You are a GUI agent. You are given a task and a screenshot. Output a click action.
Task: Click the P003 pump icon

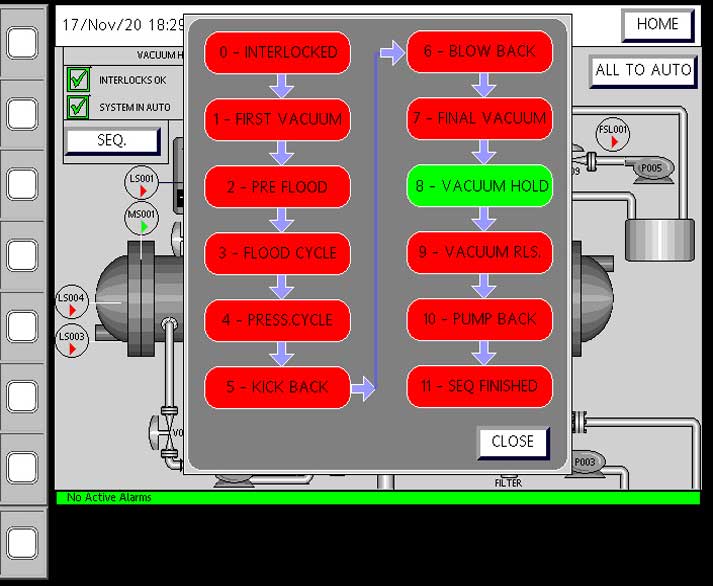(586, 462)
